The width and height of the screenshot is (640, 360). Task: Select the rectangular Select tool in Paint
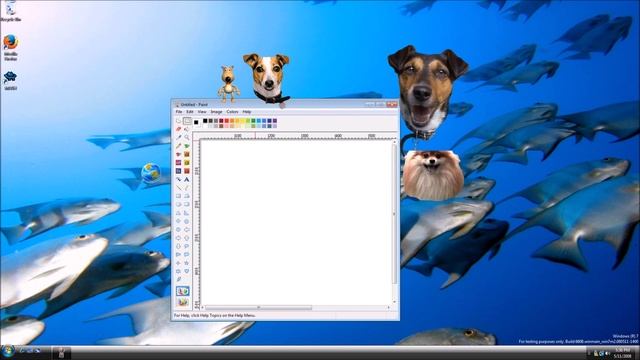(187, 121)
